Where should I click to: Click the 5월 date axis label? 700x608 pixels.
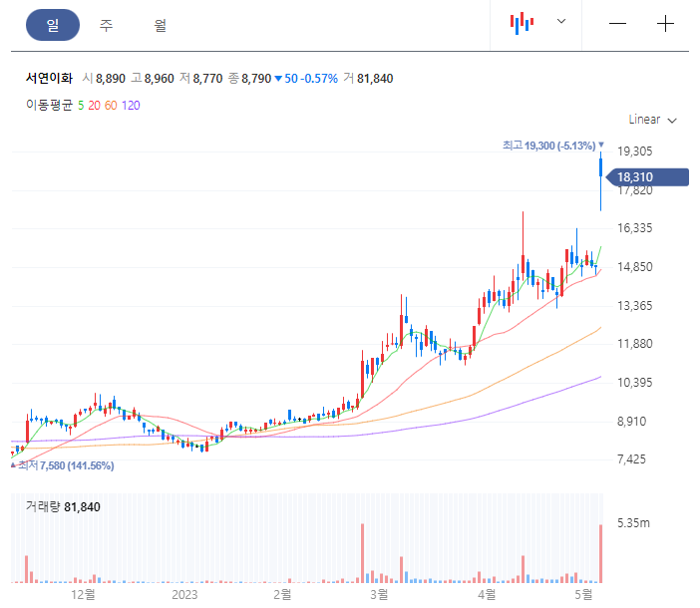point(583,595)
